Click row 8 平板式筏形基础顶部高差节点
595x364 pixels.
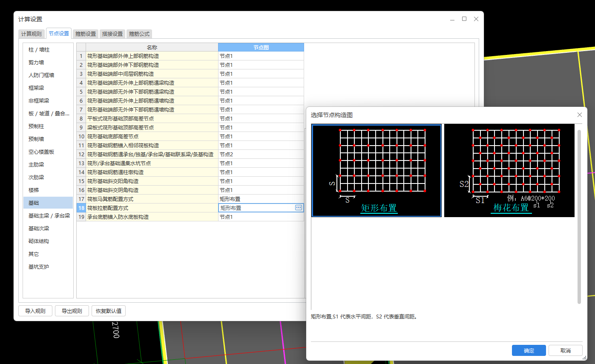tap(152, 119)
